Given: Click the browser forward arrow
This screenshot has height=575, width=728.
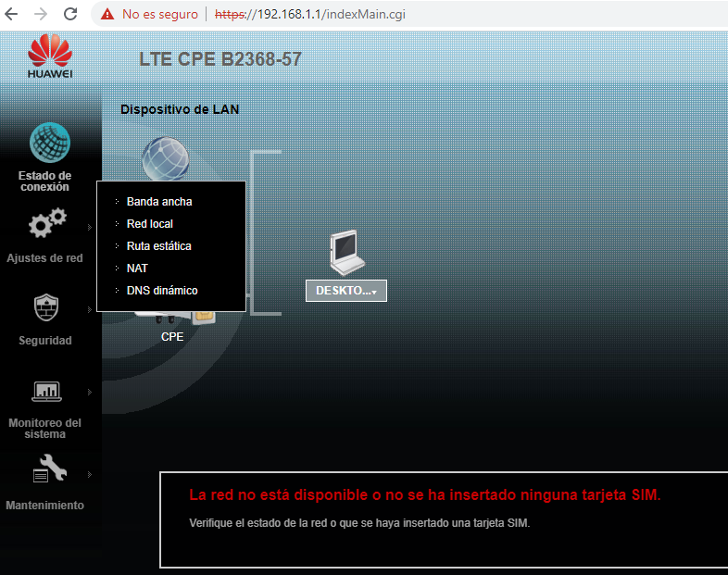Looking at the screenshot, I should coord(41,14).
